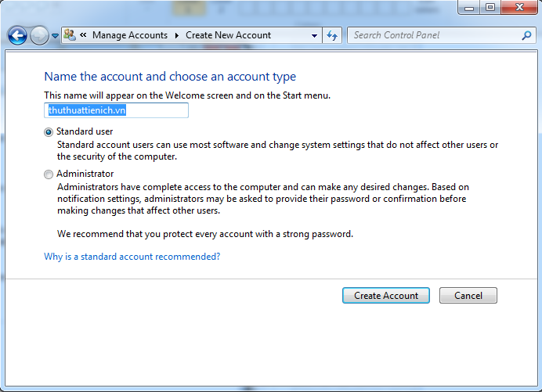Image resolution: width=542 pixels, height=392 pixels.
Task: Select Create New Account breadcrumb
Action: (x=228, y=35)
